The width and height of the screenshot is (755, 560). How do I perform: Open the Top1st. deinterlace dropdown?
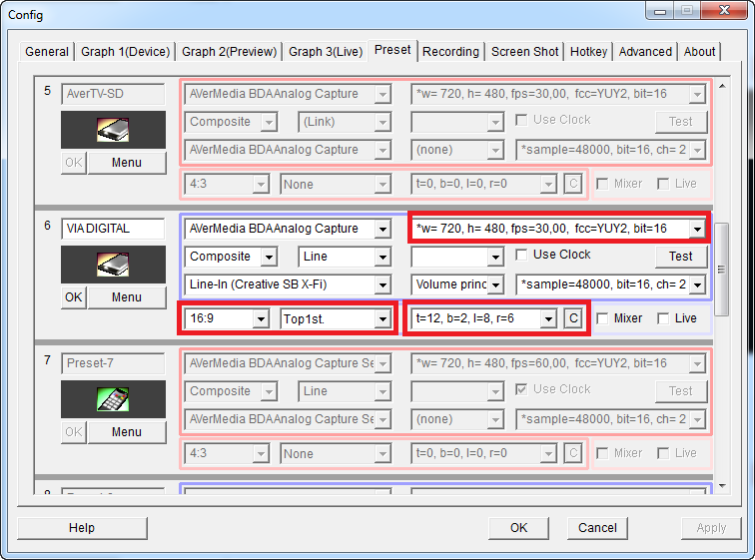[336, 318]
